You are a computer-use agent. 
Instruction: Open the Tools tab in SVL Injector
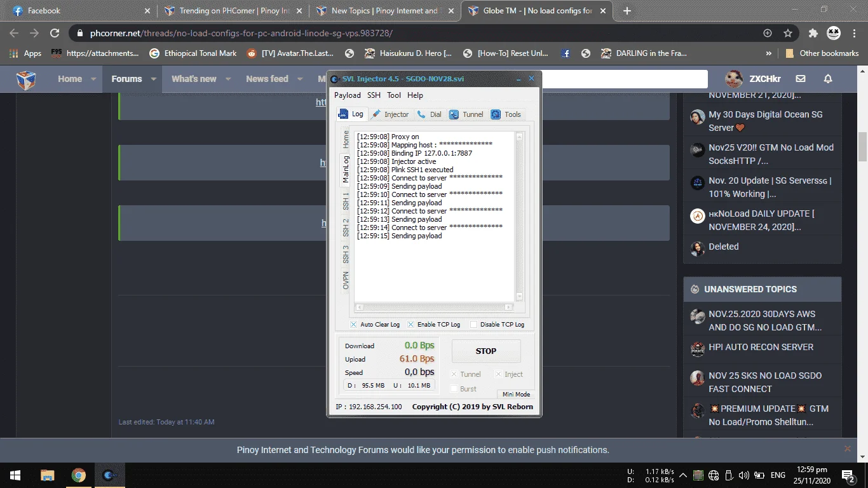coord(506,114)
